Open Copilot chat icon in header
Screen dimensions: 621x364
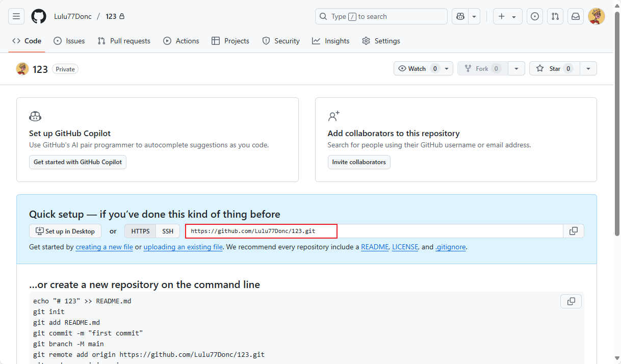[x=460, y=16]
